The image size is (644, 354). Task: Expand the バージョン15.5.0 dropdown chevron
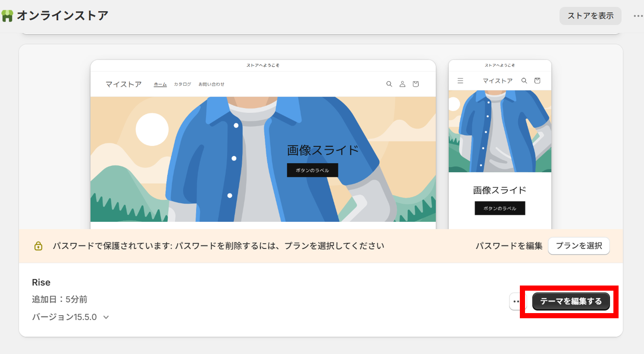tap(106, 317)
